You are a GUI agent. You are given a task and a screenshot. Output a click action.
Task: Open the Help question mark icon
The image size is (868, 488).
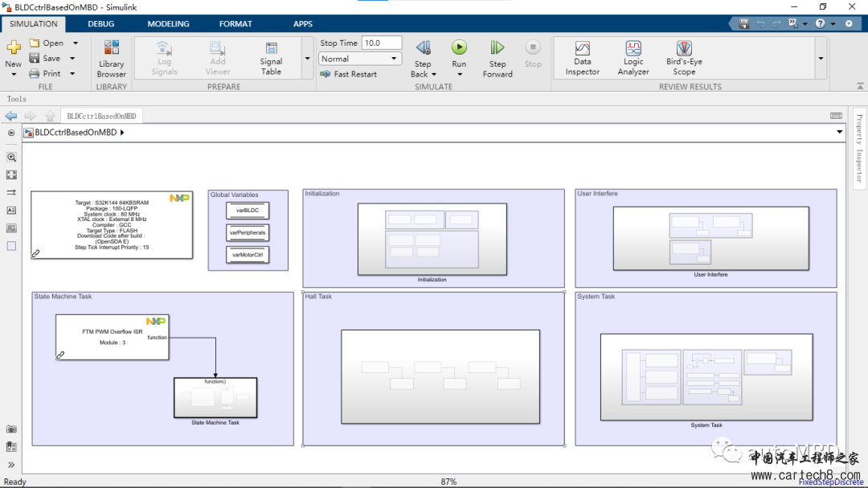click(x=820, y=24)
